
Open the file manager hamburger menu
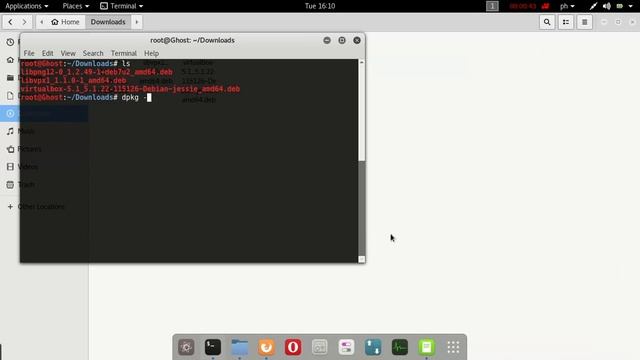(x=584, y=22)
